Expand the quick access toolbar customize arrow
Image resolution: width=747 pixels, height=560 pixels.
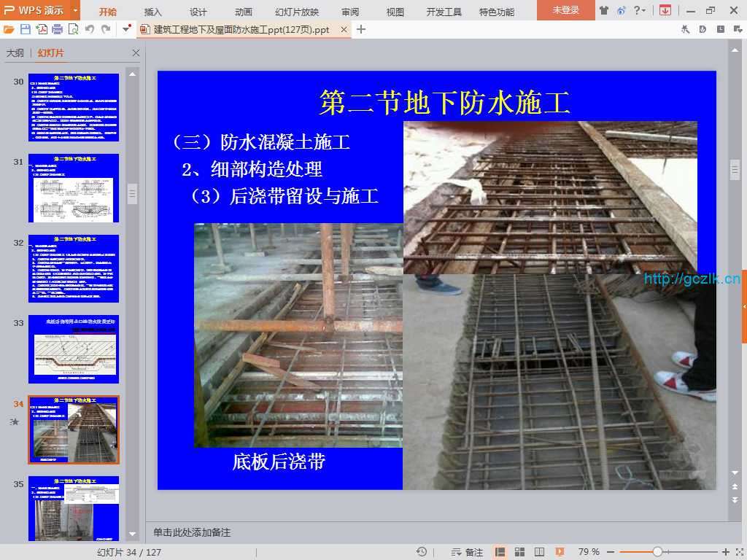click(127, 29)
